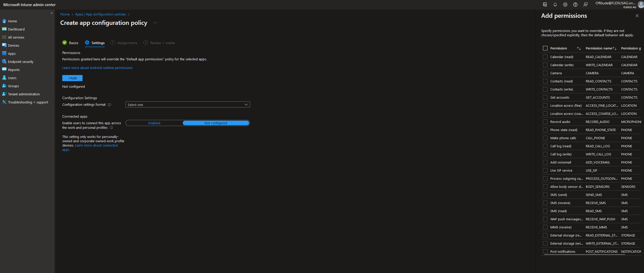Open Troubleshooting + support
The height and width of the screenshot is (273, 644).
click(x=28, y=102)
